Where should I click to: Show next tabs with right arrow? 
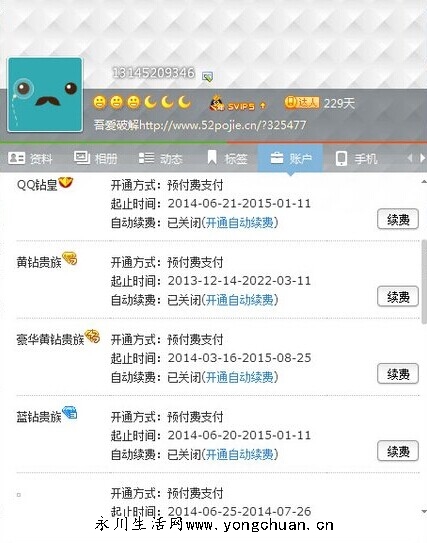click(422, 158)
